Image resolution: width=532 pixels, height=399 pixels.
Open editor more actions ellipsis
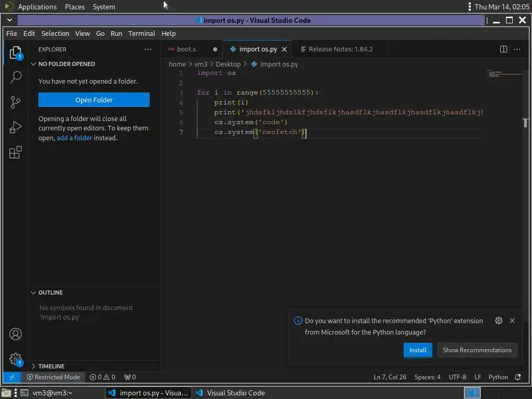(x=517, y=49)
